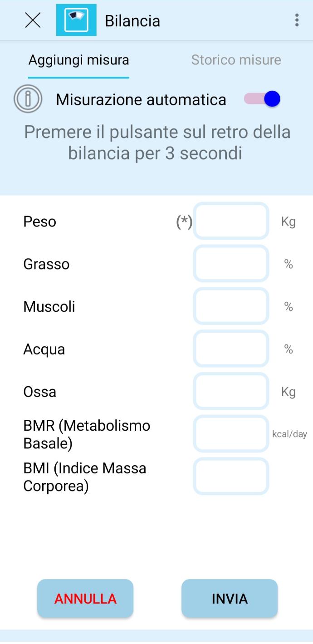The height and width of the screenshot is (644, 313).
Task: Tap the Peso required asterisk marker
Action: click(x=184, y=222)
